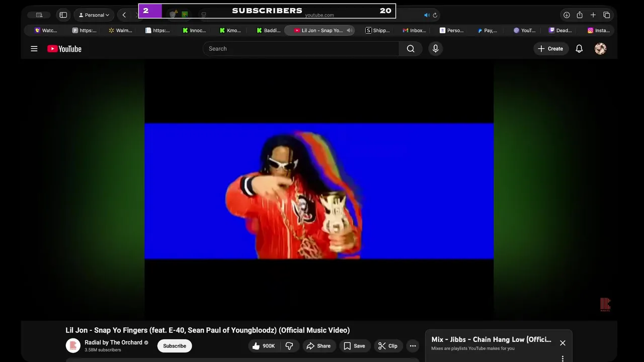644x362 pixels.
Task: Start voice search with microphone icon
Action: 436,49
